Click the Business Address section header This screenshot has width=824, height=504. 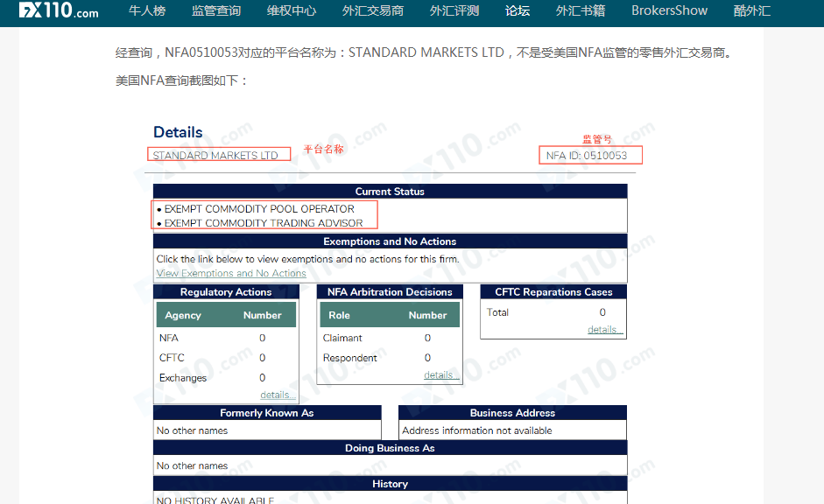512,412
